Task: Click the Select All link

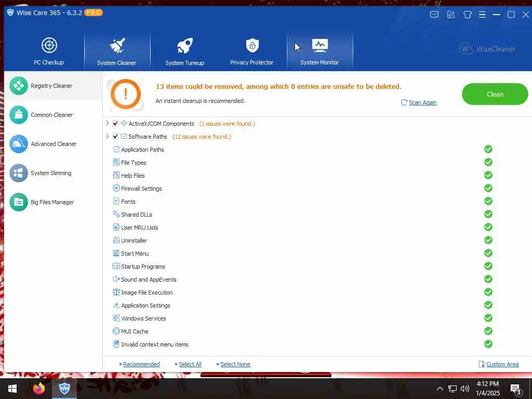Action: [x=190, y=364]
